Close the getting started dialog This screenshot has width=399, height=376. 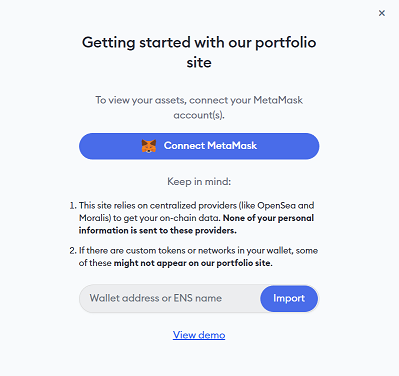click(x=382, y=13)
